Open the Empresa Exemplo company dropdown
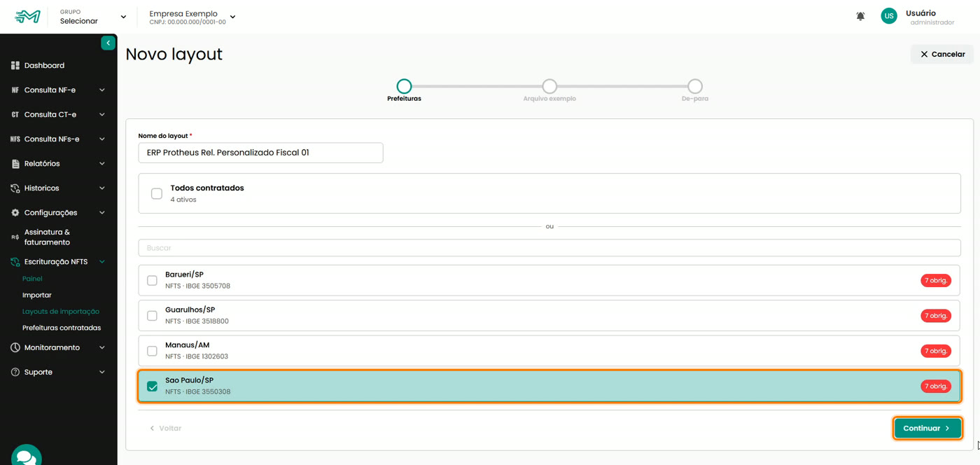The image size is (980, 465). [192, 17]
